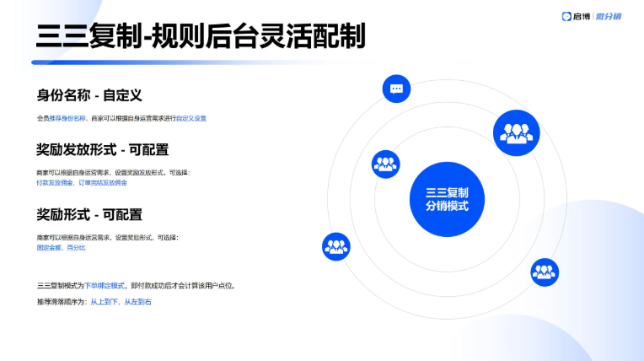
Task: Click the central 三三复制 分销模式 circle
Action: click(447, 199)
